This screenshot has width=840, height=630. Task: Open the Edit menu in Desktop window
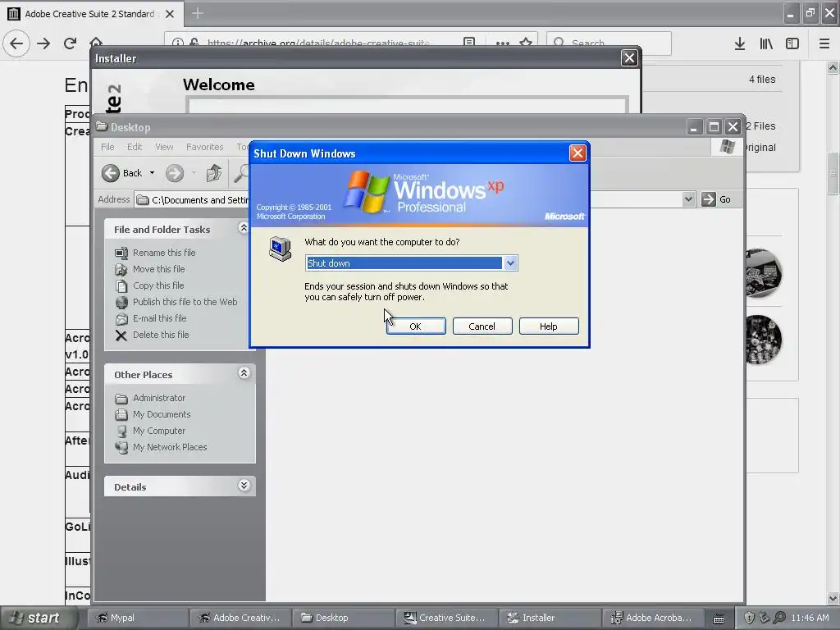click(x=135, y=147)
